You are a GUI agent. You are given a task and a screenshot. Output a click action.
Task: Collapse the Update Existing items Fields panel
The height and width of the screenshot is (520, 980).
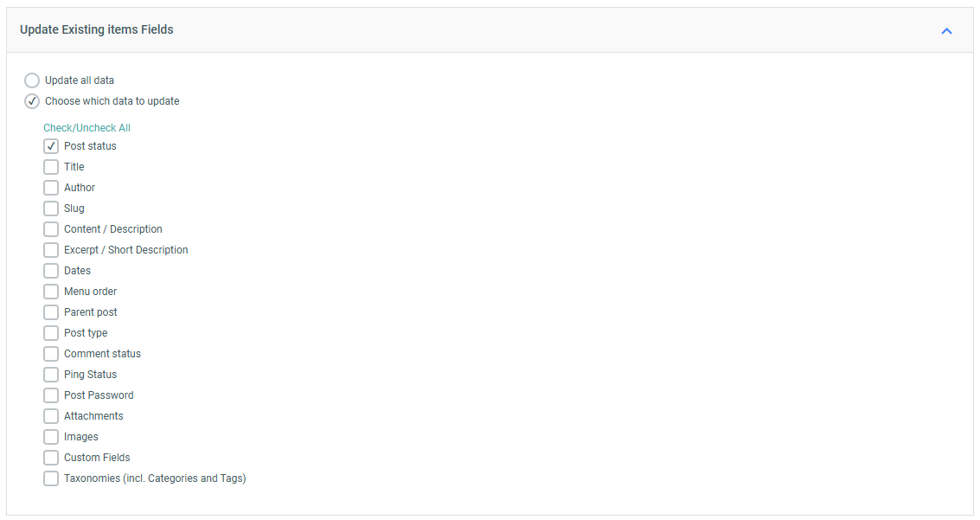(x=946, y=31)
